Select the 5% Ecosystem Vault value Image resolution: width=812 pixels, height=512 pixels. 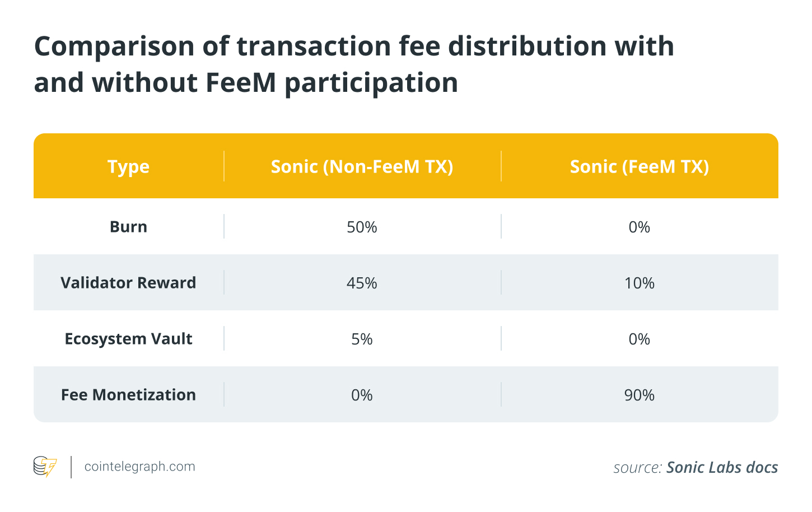(362, 339)
